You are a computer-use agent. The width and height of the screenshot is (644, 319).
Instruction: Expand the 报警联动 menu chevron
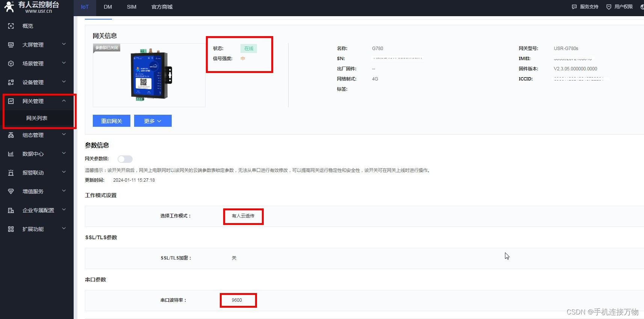(x=64, y=172)
